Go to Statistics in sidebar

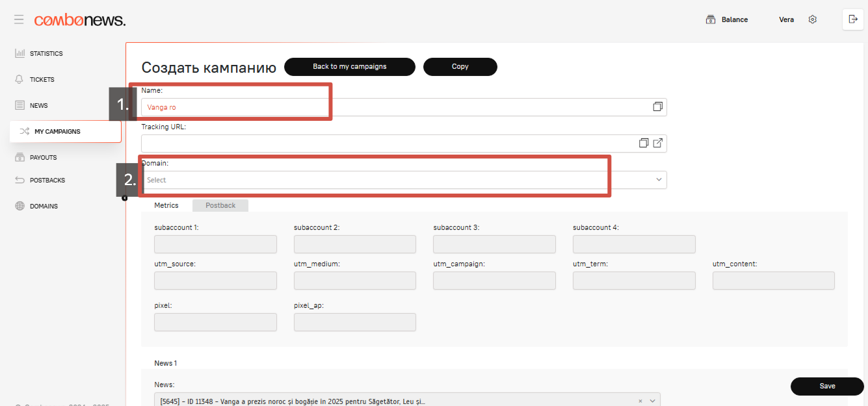click(46, 53)
